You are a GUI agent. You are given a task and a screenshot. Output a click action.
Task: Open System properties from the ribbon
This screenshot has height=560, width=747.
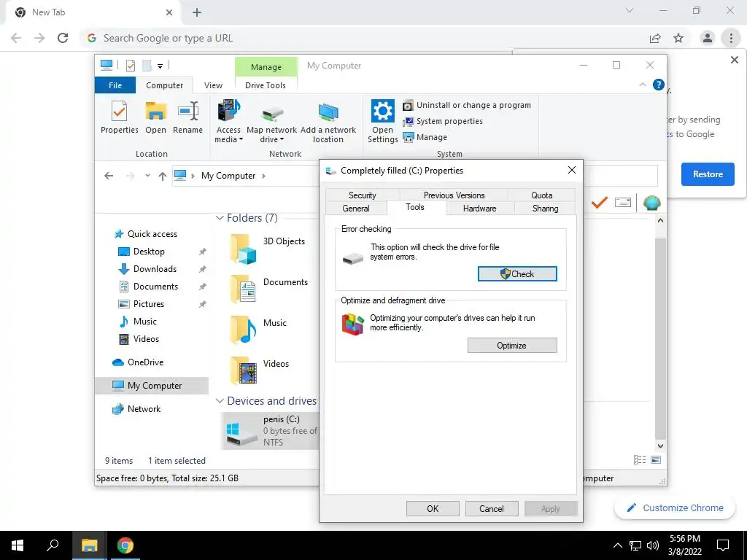(443, 122)
